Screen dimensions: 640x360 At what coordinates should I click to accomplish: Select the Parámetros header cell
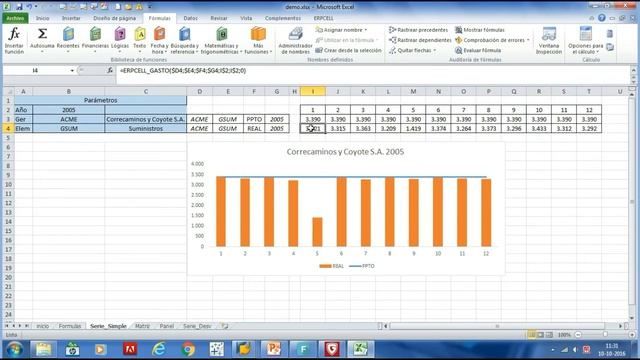coord(100,100)
